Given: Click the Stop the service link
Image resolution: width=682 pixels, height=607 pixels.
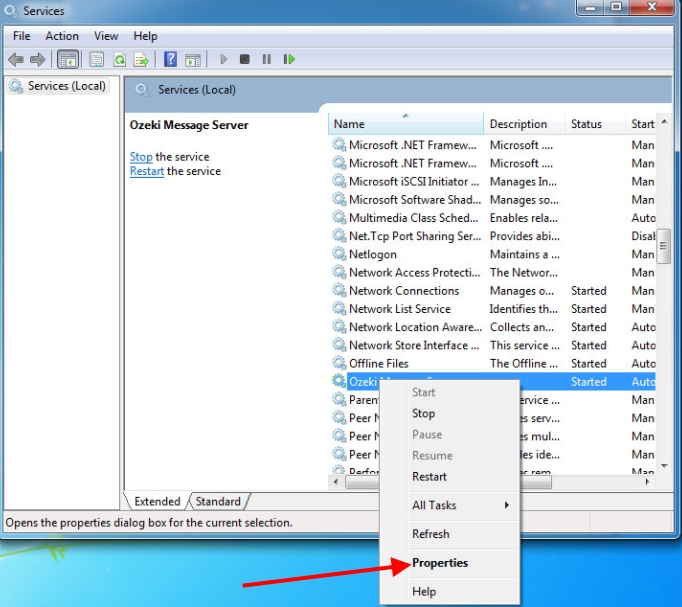Looking at the screenshot, I should point(141,157).
